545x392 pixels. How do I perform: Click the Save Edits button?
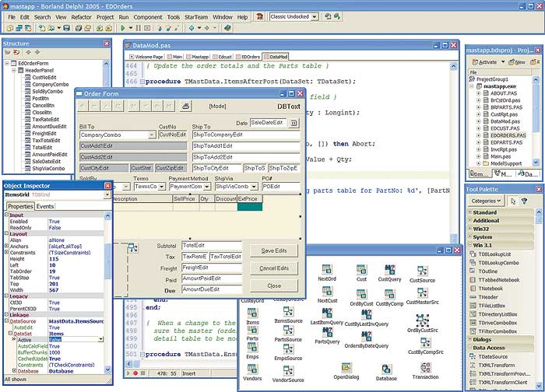(x=274, y=250)
